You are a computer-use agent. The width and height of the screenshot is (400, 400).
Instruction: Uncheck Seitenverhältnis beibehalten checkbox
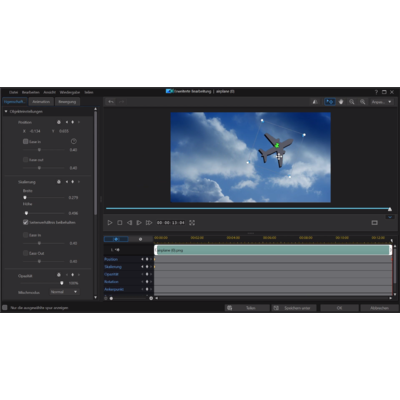pyautogui.click(x=25, y=222)
